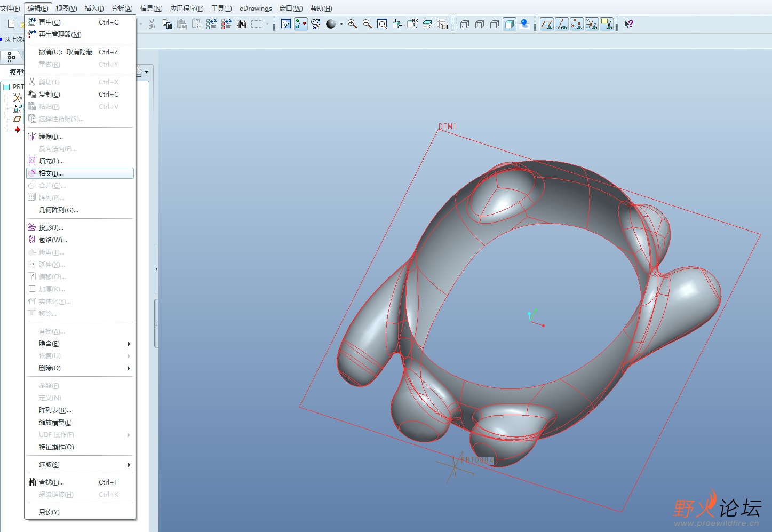772x532 pixels.
Task: Click the new file icon
Action: 11,24
